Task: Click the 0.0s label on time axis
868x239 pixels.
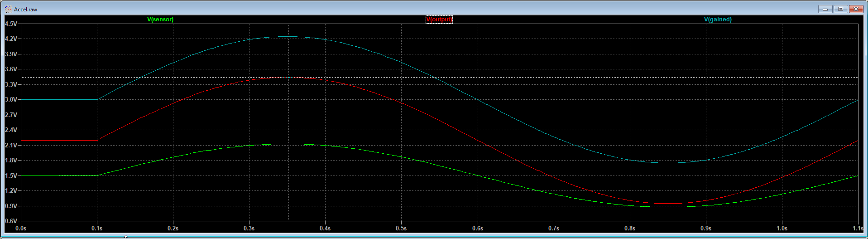Action: point(21,228)
